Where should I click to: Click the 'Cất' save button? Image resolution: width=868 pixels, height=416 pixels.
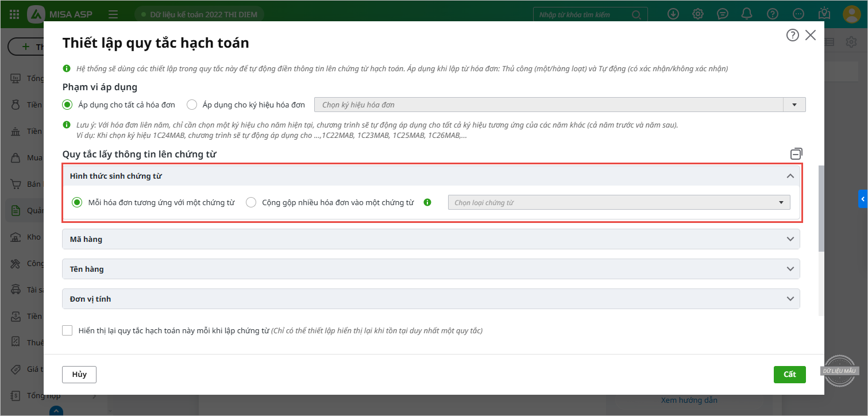(789, 374)
